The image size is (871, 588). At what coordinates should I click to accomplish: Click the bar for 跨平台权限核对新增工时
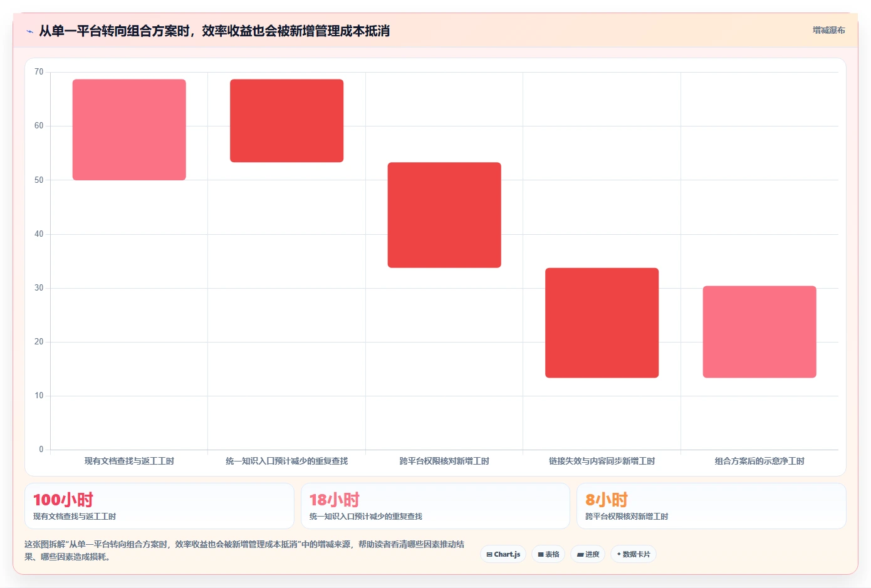pyautogui.click(x=444, y=215)
